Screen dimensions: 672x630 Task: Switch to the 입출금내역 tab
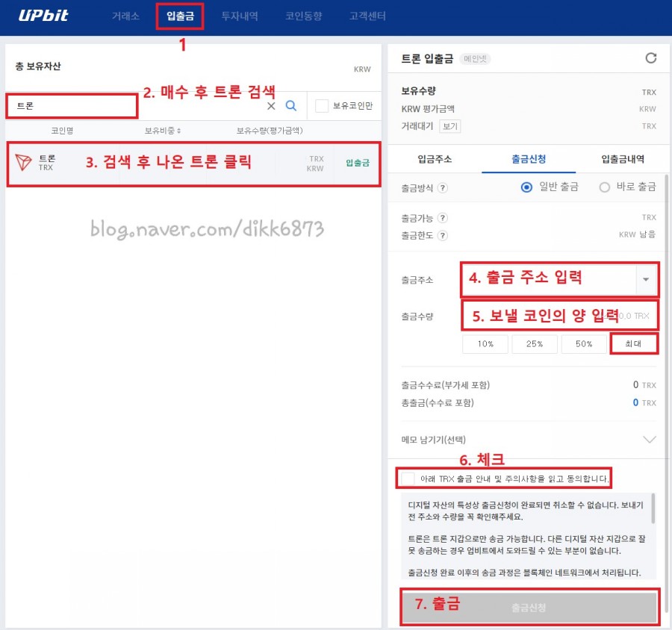pyautogui.click(x=623, y=159)
